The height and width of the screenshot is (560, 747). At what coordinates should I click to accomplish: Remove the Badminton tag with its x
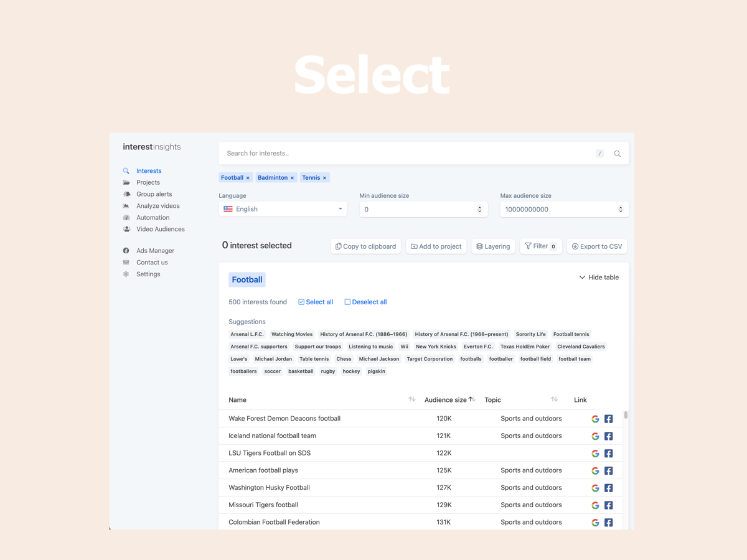coord(292,178)
